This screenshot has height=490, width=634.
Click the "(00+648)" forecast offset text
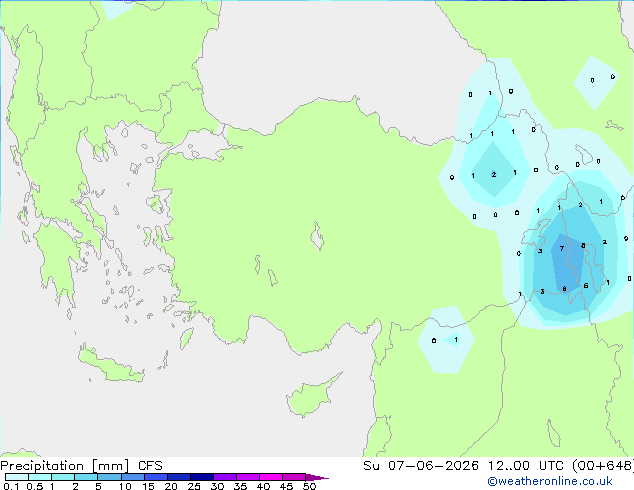603,466
